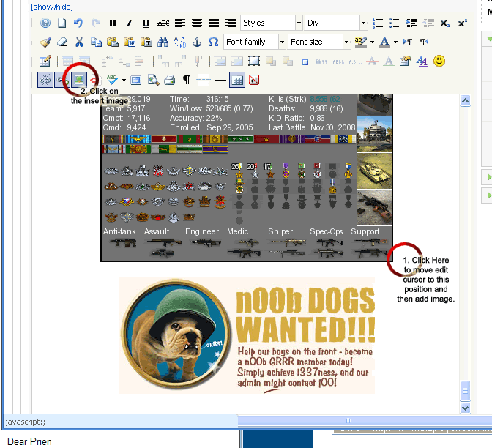Click the insert image icon
This screenshot has height=448, width=492.
[79, 80]
